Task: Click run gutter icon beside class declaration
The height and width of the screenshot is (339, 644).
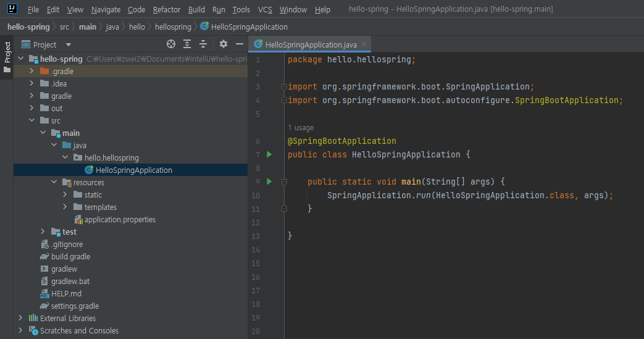Action: coord(269,154)
